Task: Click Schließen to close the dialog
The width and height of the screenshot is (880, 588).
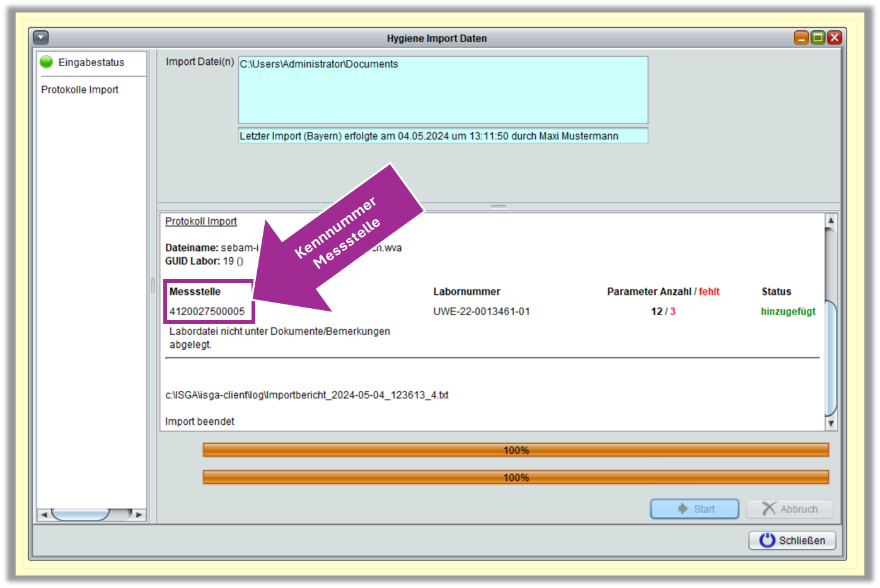Action: point(792,540)
